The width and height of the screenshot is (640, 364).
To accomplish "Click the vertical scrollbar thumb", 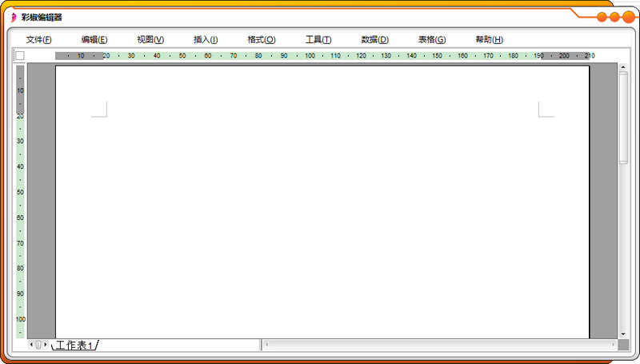I will [x=623, y=118].
